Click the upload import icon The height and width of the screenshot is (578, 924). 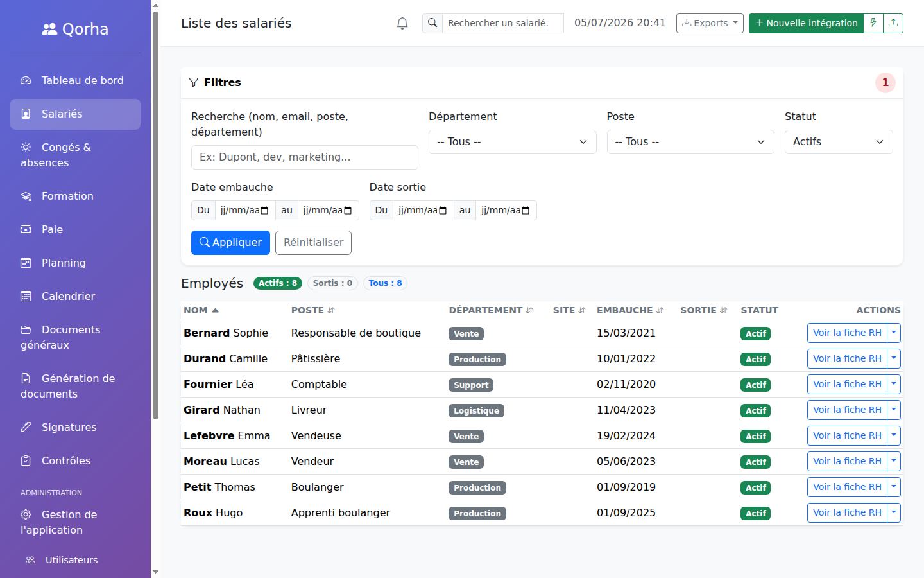[893, 23]
